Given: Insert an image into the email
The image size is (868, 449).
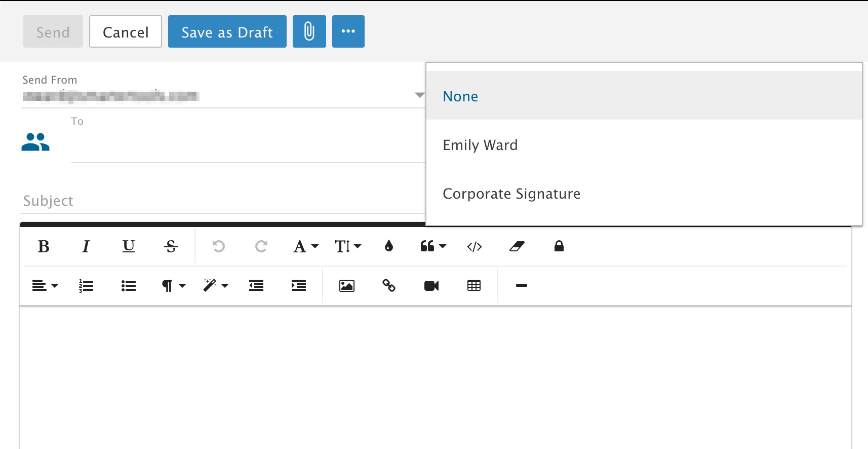Looking at the screenshot, I should [346, 286].
